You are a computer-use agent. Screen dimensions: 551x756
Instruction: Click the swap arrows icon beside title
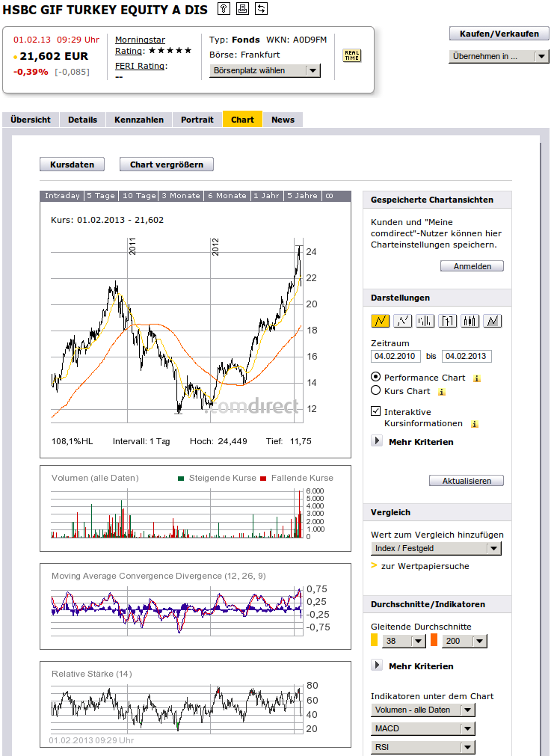click(x=261, y=8)
